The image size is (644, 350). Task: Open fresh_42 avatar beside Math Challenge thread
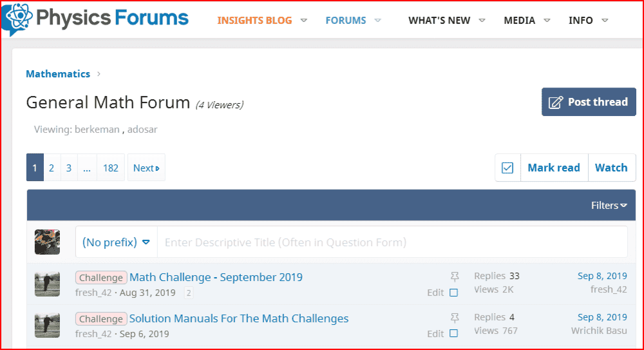[x=47, y=284]
